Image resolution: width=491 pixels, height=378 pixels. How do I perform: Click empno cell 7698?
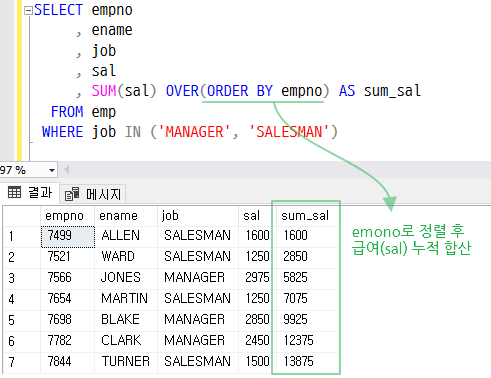[68, 320]
